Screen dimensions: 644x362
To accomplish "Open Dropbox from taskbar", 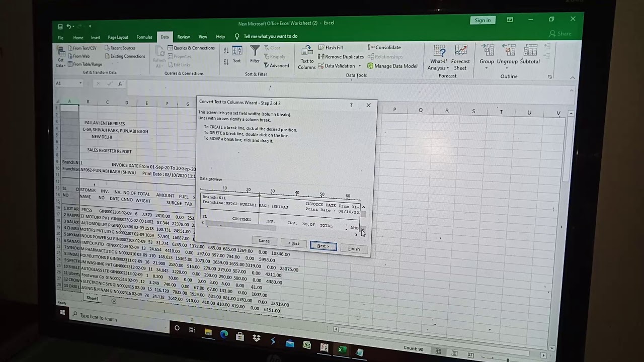I will pos(257,338).
